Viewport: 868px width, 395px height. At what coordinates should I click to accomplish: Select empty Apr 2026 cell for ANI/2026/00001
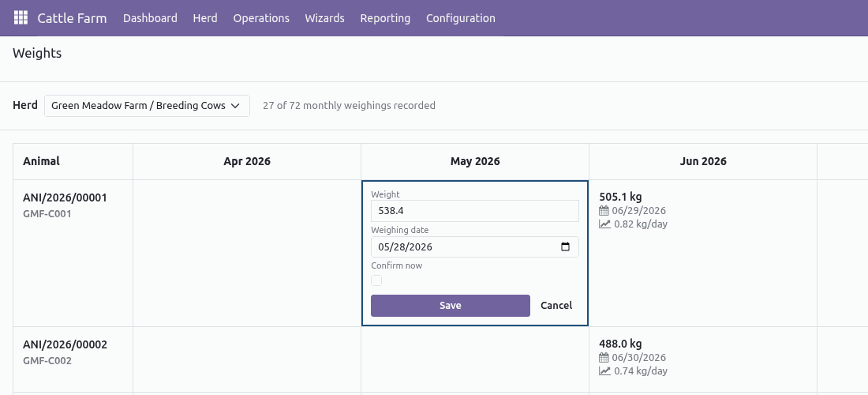(x=247, y=253)
